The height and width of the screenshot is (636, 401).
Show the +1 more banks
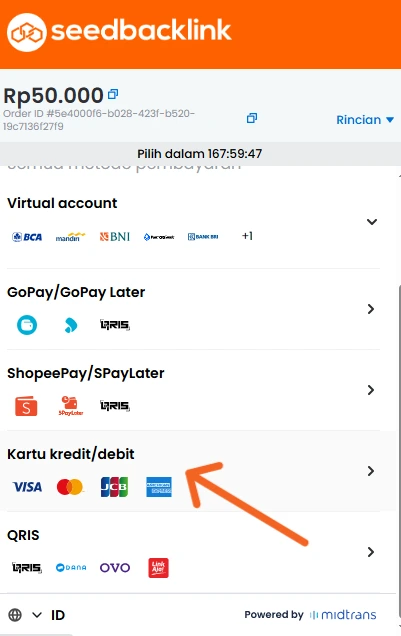pos(247,236)
